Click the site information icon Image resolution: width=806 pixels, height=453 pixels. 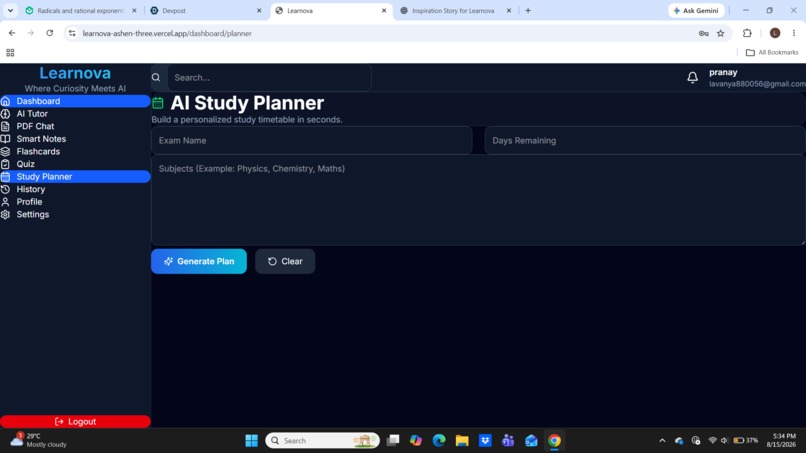[72, 33]
